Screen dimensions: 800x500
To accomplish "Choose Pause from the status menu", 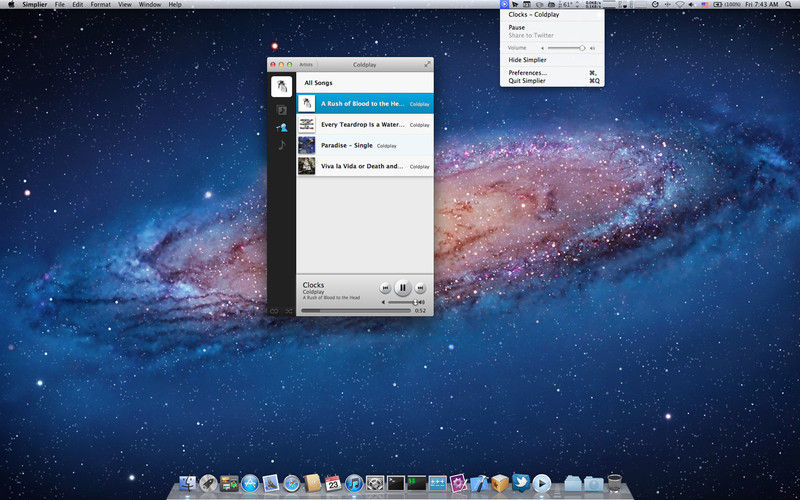I will pyautogui.click(x=552, y=28).
